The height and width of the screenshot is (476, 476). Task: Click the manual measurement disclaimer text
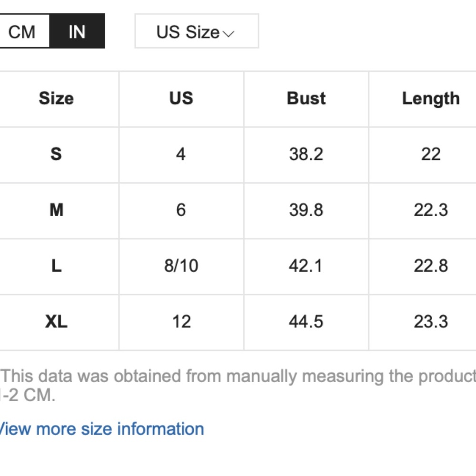pos(238,377)
